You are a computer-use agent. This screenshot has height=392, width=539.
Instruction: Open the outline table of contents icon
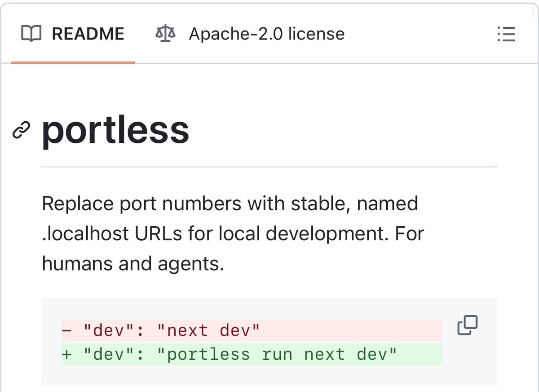(x=506, y=34)
